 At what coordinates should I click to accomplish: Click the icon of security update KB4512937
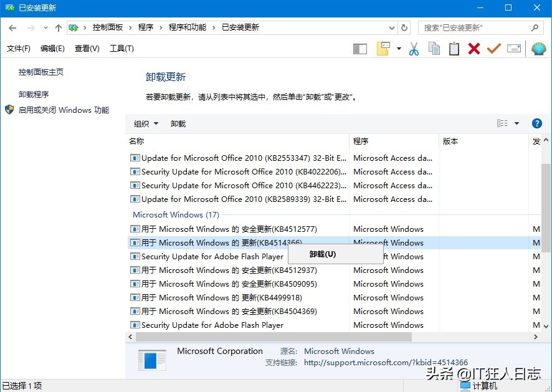pos(135,270)
